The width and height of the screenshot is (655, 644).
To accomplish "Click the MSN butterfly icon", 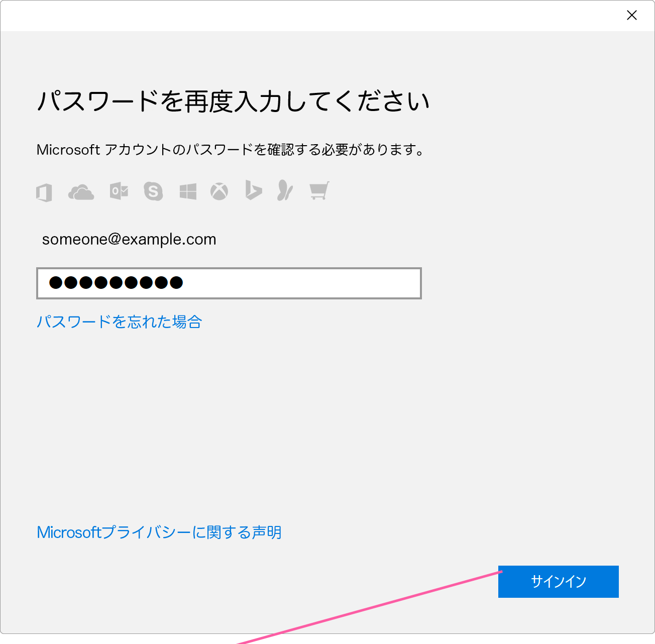I will 285,190.
